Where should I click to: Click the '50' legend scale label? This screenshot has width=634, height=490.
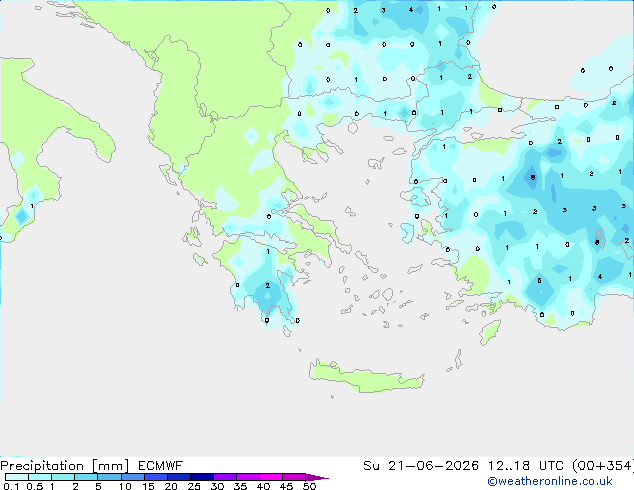pyautogui.click(x=310, y=486)
